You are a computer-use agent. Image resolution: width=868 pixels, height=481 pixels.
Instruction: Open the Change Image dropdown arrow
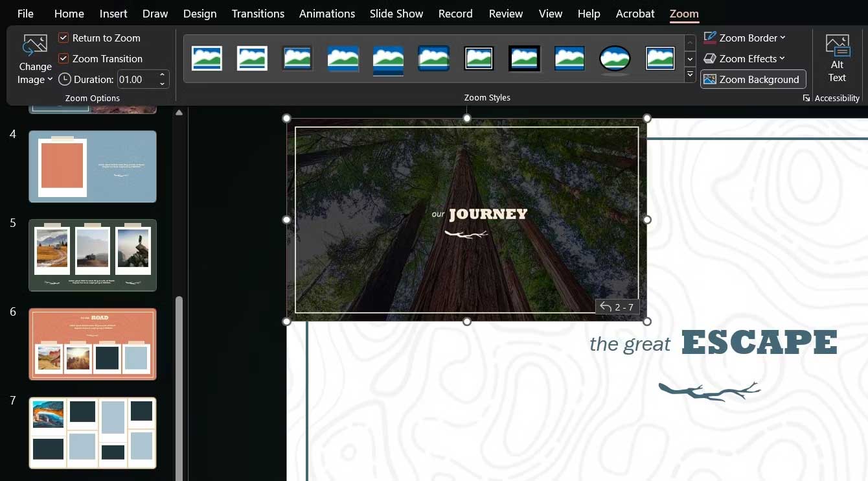[51, 79]
